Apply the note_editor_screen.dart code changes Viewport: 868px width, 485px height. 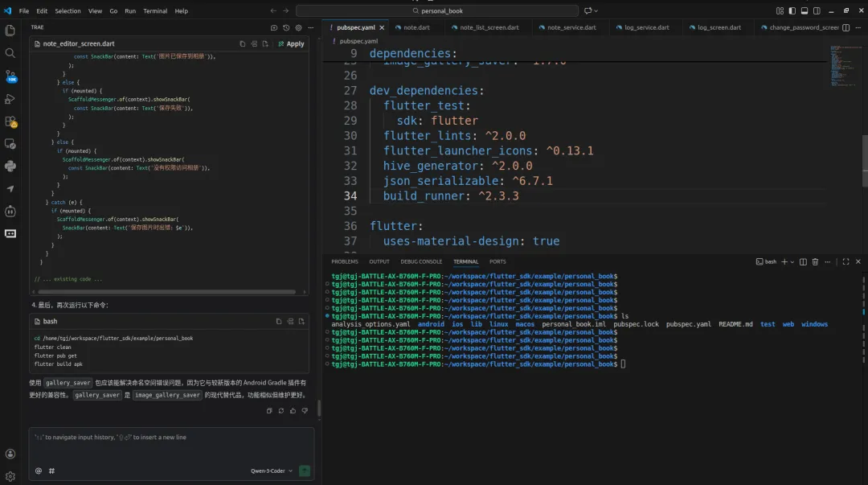pos(291,43)
